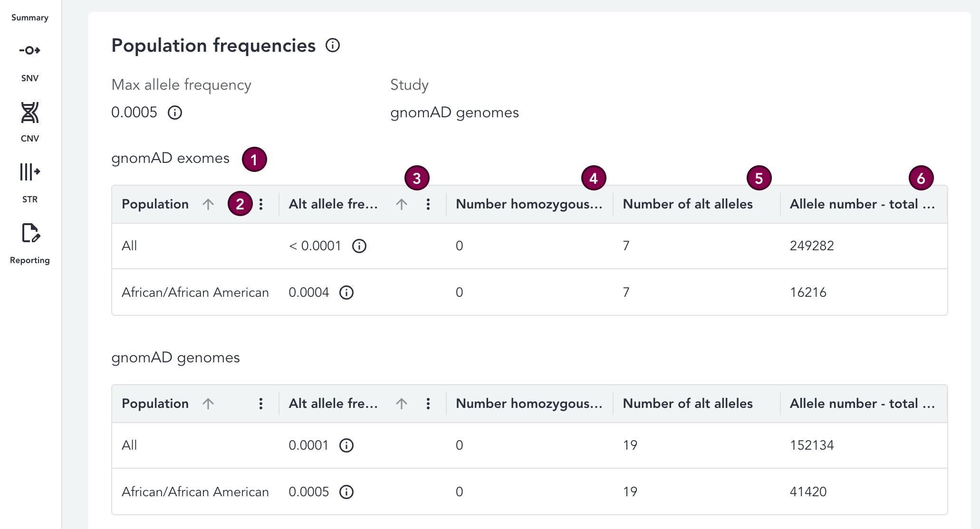The height and width of the screenshot is (529, 980).
Task: Toggle sort on Alt allele frequency in exomes table
Action: tap(402, 204)
